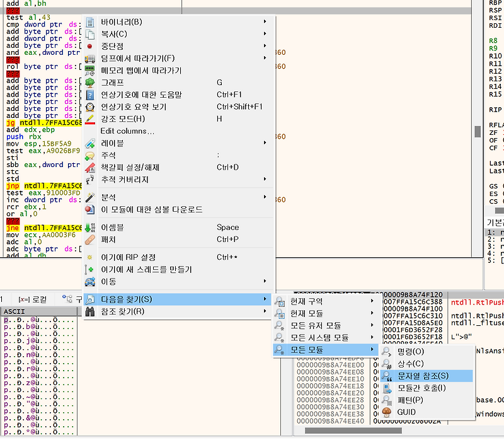
Task: Click the magic wand icon next to 분석
Action: pos(89,197)
